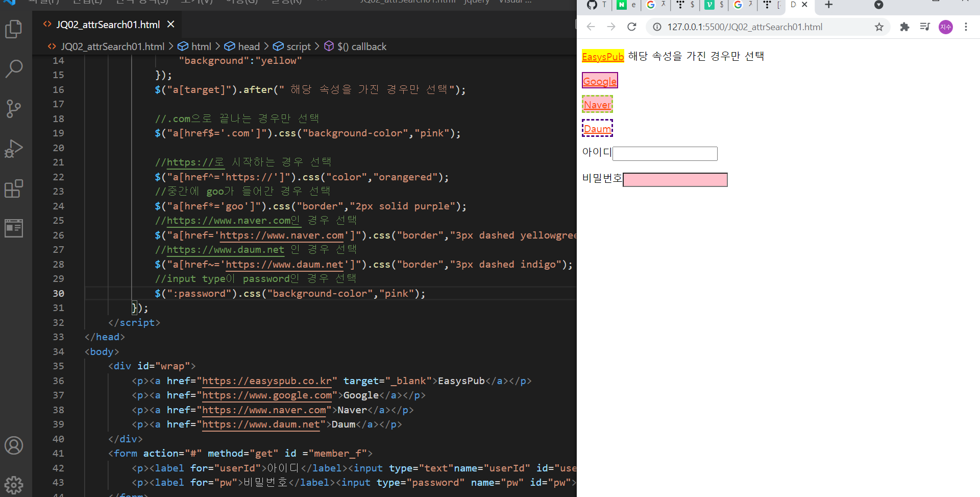
Task: Open the Daum link on the page
Action: coord(597,129)
